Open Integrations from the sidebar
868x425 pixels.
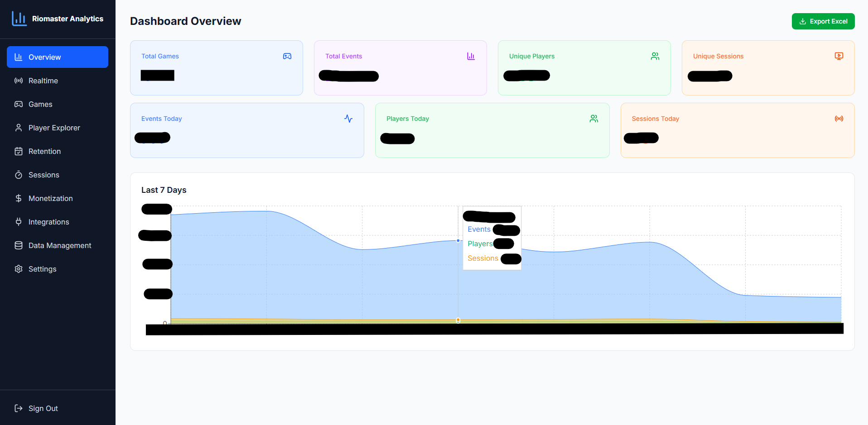(x=48, y=222)
